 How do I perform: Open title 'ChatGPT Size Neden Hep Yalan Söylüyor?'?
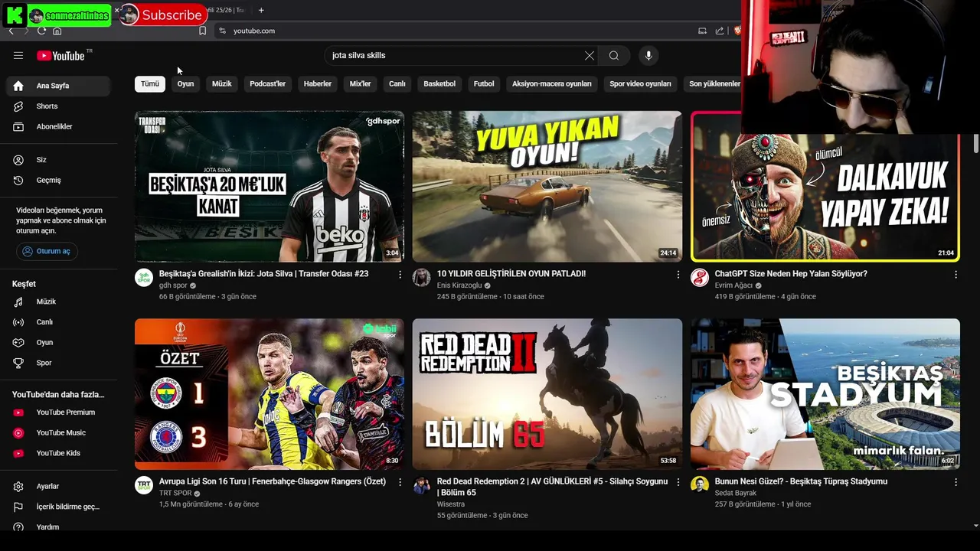point(791,273)
